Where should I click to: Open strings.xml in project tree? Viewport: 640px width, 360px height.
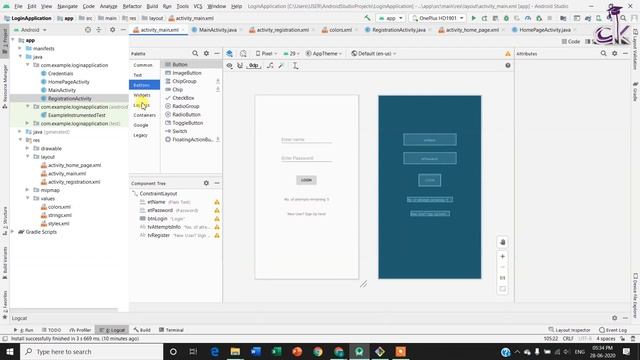point(60,215)
